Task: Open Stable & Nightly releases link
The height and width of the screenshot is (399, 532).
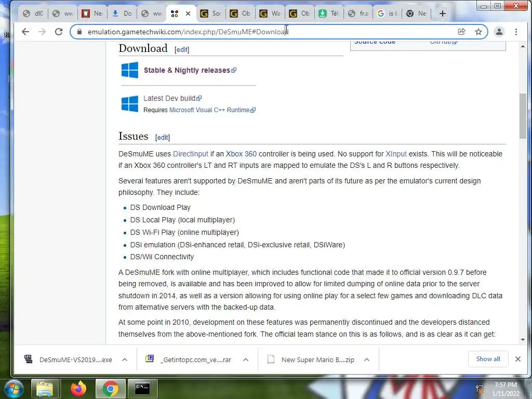Action: point(190,70)
